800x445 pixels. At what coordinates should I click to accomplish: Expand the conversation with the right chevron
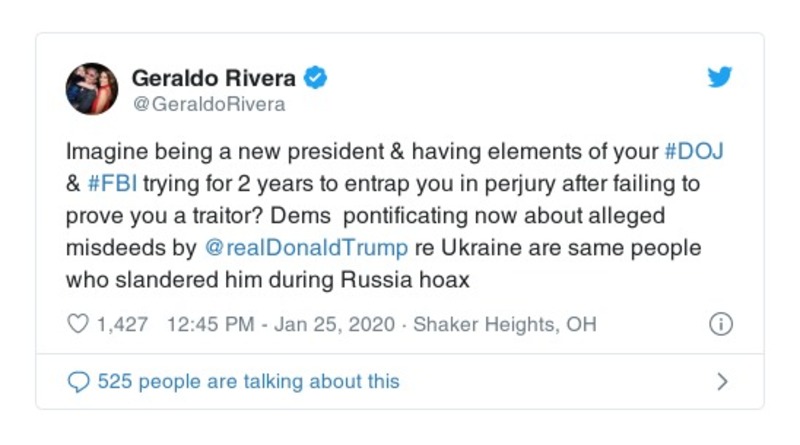click(723, 381)
